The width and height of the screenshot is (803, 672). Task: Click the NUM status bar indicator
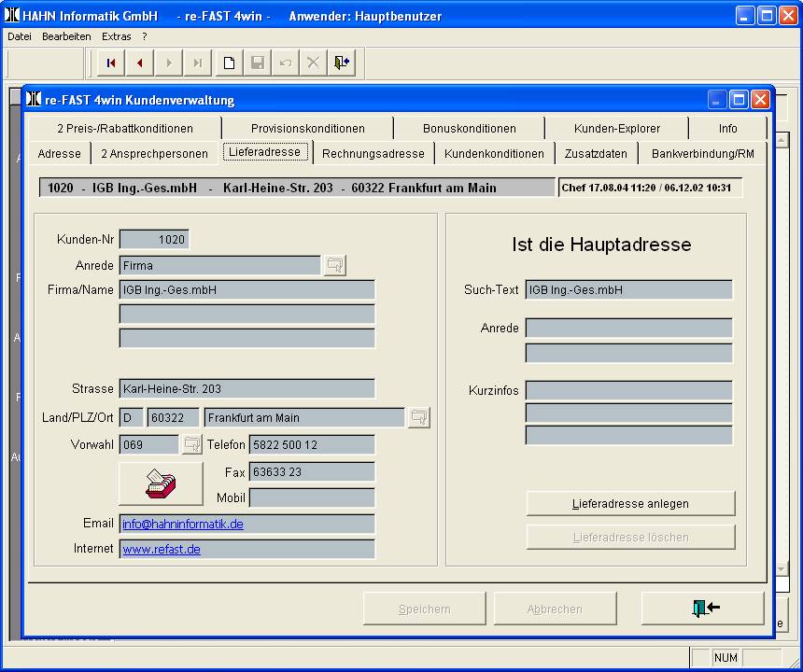point(726,657)
